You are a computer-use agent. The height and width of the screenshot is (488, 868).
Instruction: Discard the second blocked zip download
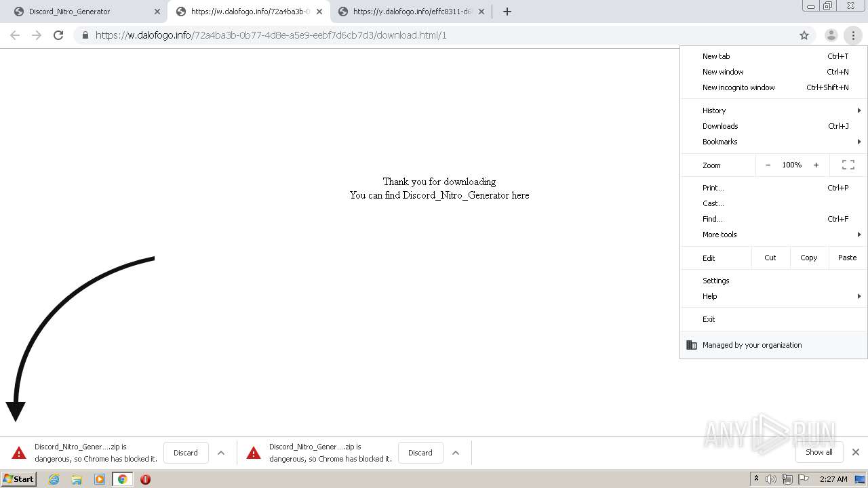click(420, 453)
